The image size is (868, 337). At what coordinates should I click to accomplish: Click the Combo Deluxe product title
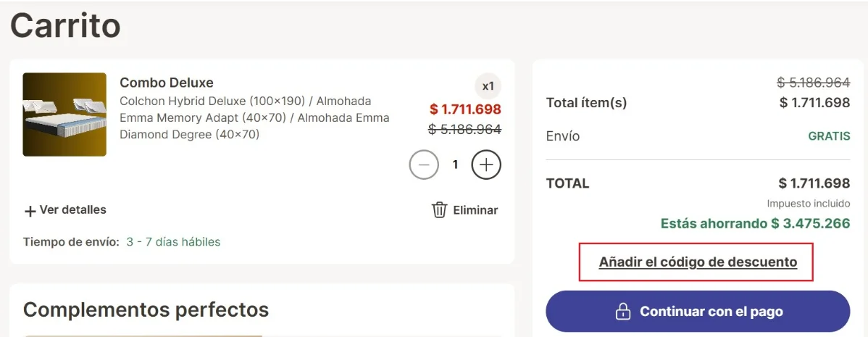click(167, 83)
